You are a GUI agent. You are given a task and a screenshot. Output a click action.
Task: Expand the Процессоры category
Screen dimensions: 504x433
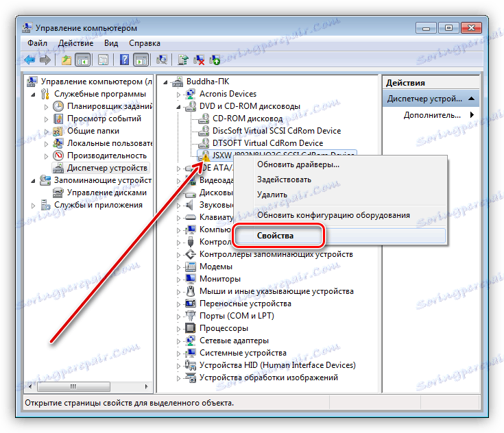point(178,329)
